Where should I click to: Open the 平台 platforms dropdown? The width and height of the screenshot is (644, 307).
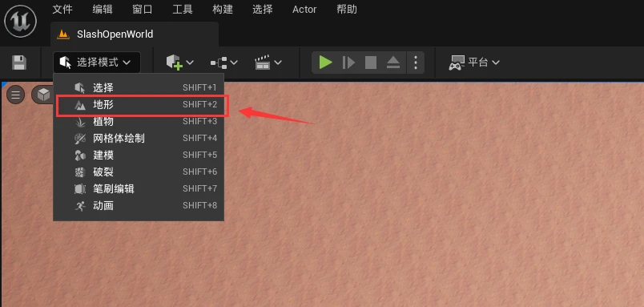pyautogui.click(x=474, y=63)
